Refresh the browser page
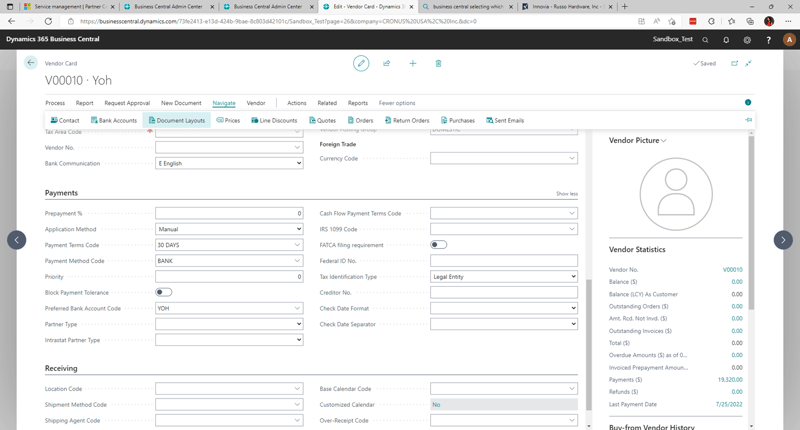The image size is (800, 430). click(48, 21)
